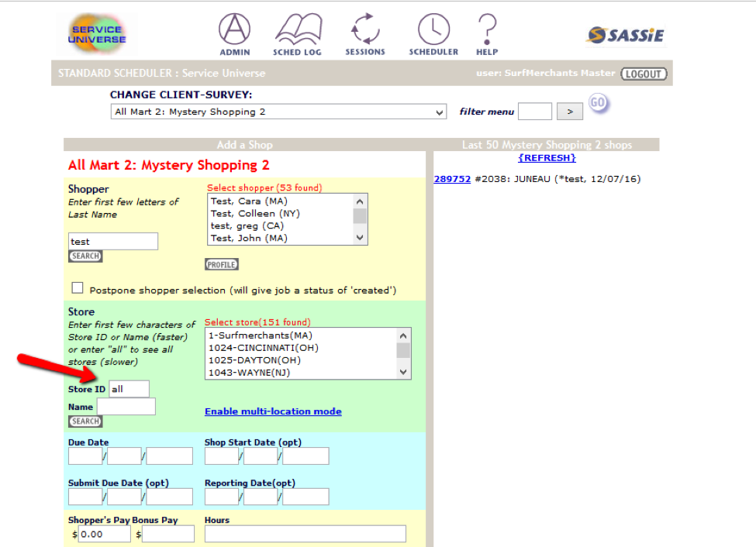The width and height of the screenshot is (756, 547).
Task: Select store 1-Surfmerchants(MA)
Action: [x=261, y=335]
